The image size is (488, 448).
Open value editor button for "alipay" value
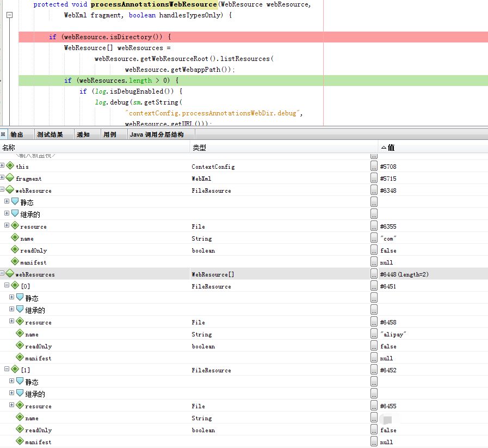[x=374, y=334]
